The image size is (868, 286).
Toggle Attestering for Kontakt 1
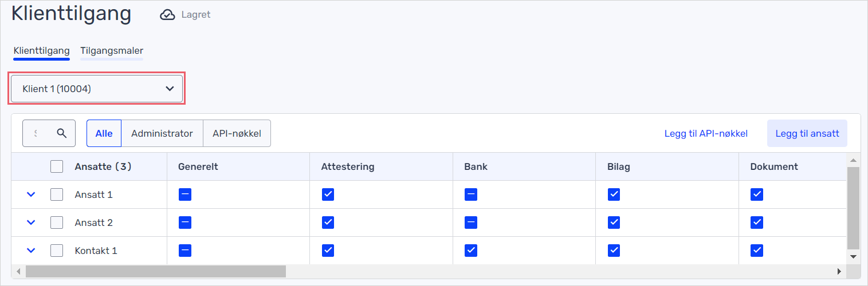[x=328, y=251]
